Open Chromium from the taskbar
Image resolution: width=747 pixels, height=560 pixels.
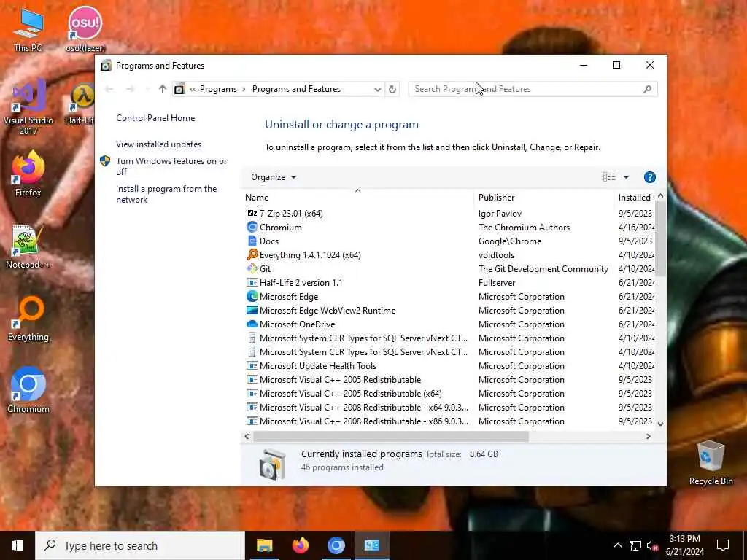coord(336,545)
